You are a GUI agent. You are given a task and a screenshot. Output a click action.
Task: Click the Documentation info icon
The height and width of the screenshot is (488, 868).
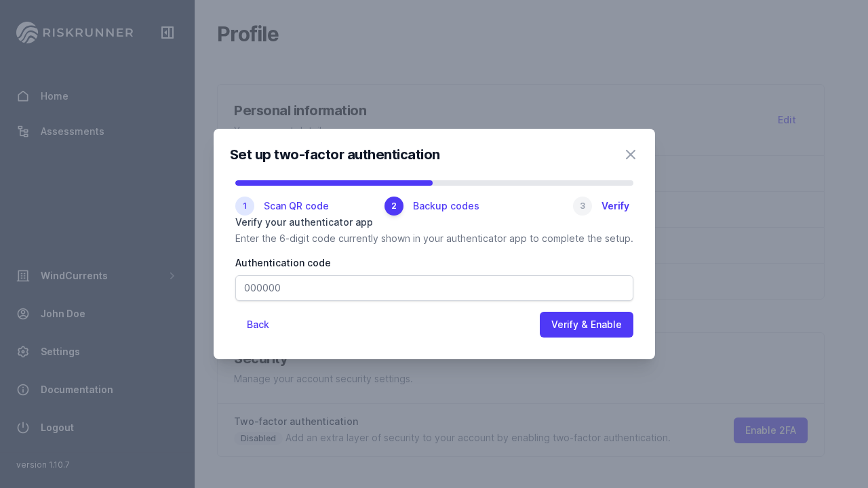[23, 390]
